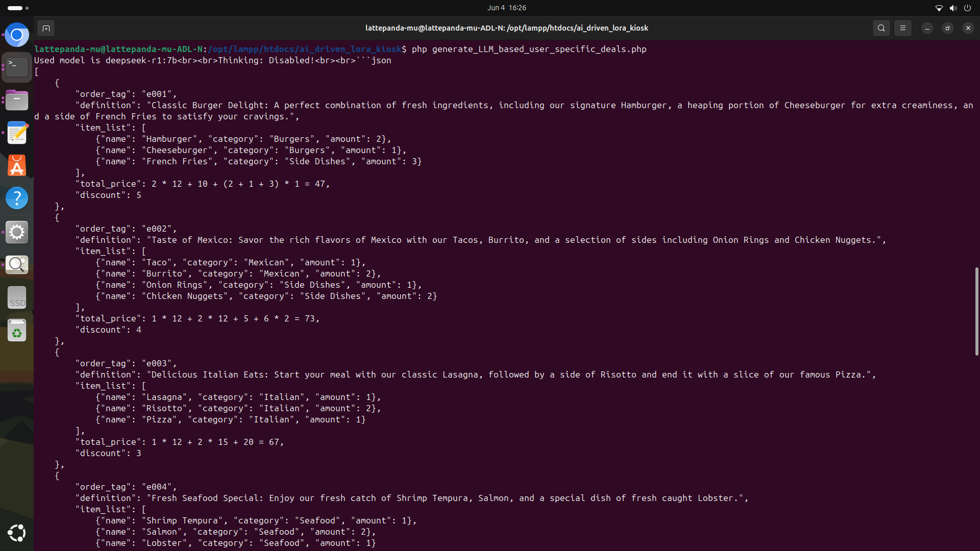Click total_price line equaling 47
The width and height of the screenshot is (980, 551).
(x=202, y=184)
